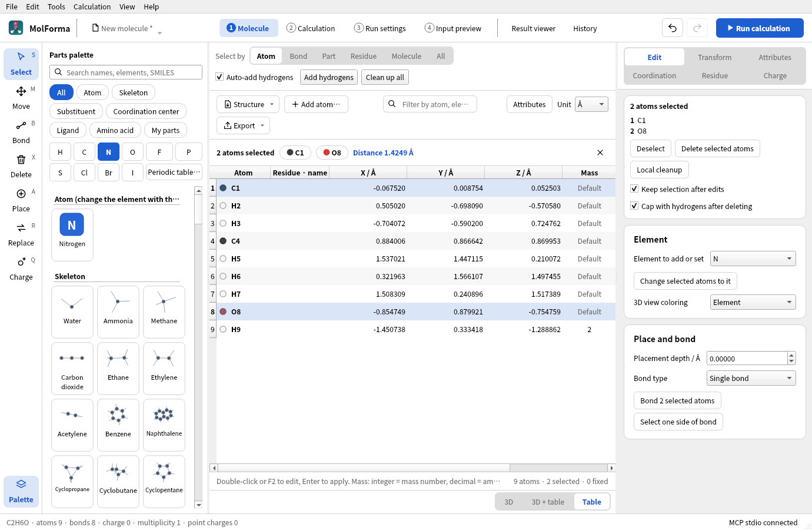Choose the Move tool
Screen dimensions: 812x530
point(21,98)
